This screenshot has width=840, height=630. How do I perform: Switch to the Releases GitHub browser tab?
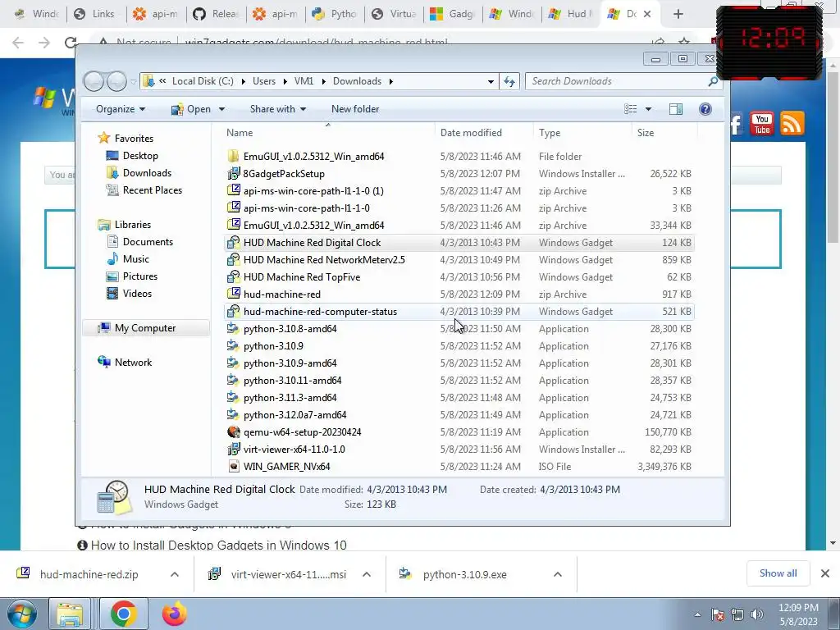[217, 14]
